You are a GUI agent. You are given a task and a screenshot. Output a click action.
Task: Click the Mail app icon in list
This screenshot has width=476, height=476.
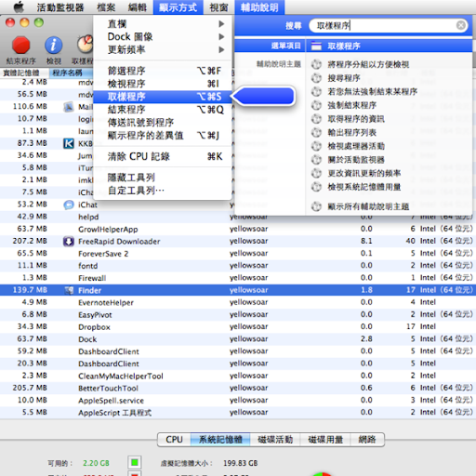pos(69,107)
